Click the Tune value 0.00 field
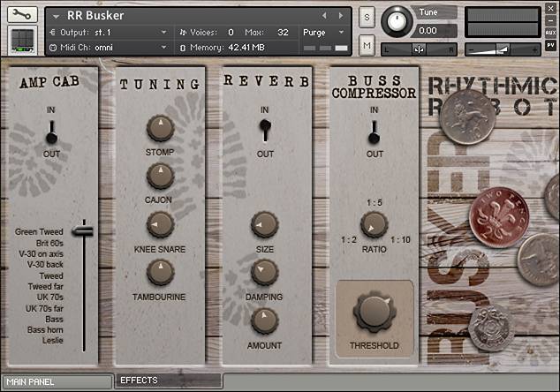560x392 pixels. (435, 31)
